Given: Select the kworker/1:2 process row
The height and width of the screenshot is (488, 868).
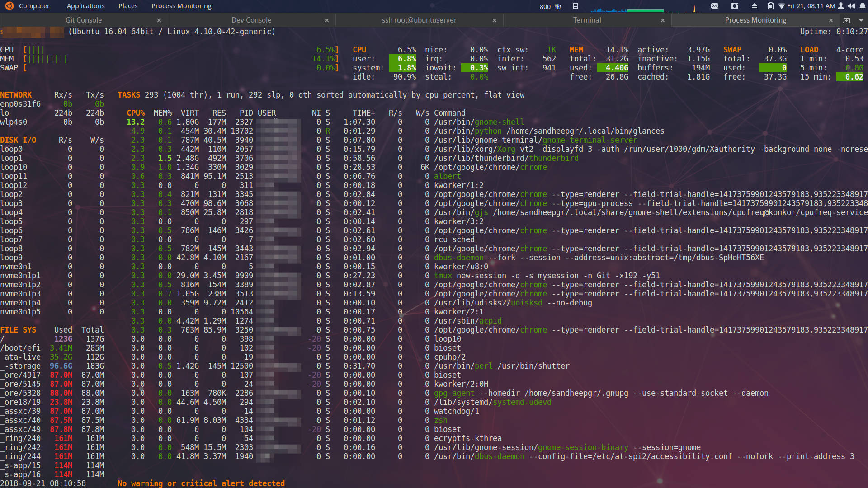Looking at the screenshot, I should pos(305,185).
